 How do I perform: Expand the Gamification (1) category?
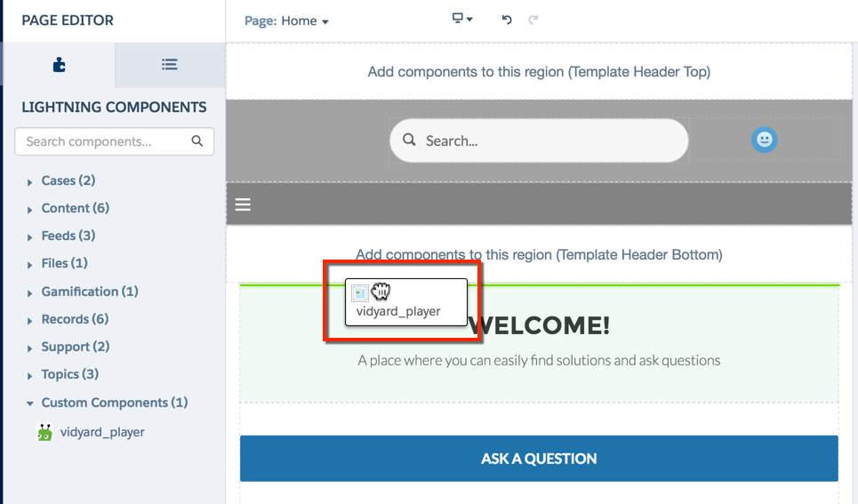click(89, 292)
